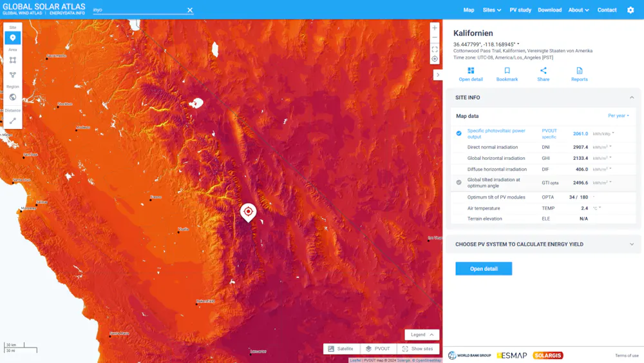Change DNI unit dropdown
This screenshot has width=644, height=363.
pos(602,147)
